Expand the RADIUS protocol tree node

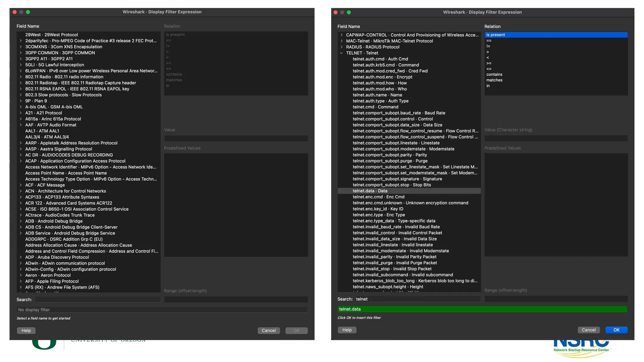coord(341,47)
